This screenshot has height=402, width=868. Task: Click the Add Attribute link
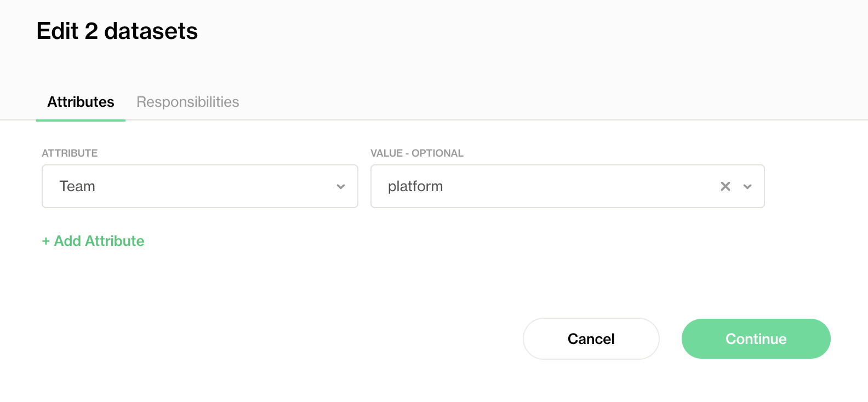(93, 241)
